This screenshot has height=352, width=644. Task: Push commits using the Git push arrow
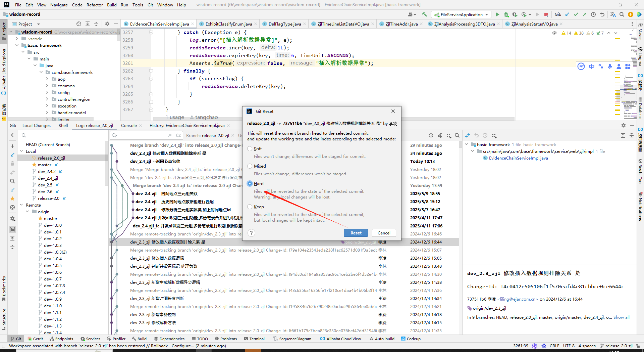pos(585,14)
